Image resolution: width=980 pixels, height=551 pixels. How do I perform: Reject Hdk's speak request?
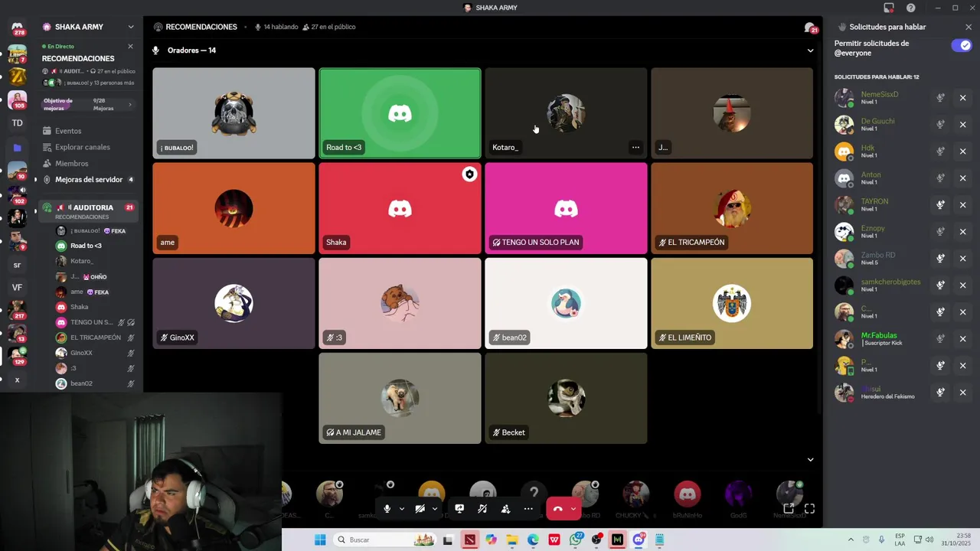pyautogui.click(x=963, y=152)
